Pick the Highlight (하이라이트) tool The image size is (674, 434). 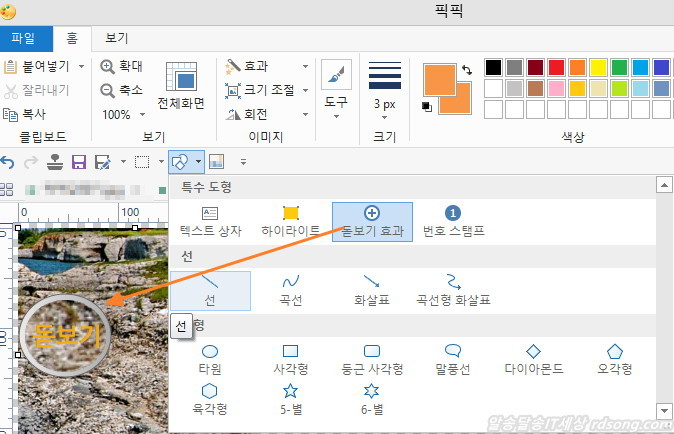coord(291,221)
